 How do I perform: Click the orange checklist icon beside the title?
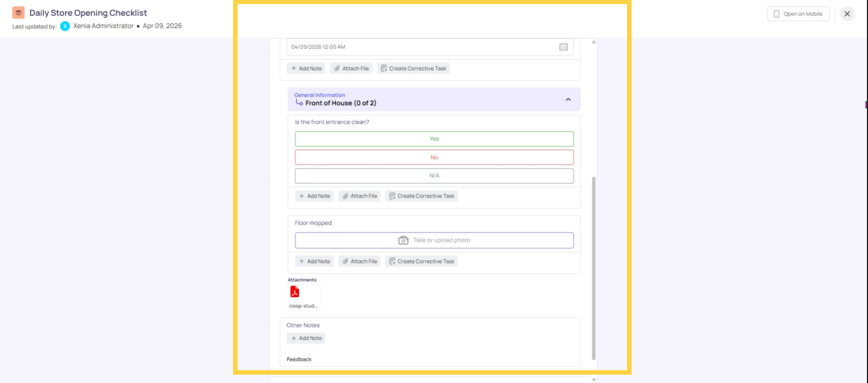point(19,13)
